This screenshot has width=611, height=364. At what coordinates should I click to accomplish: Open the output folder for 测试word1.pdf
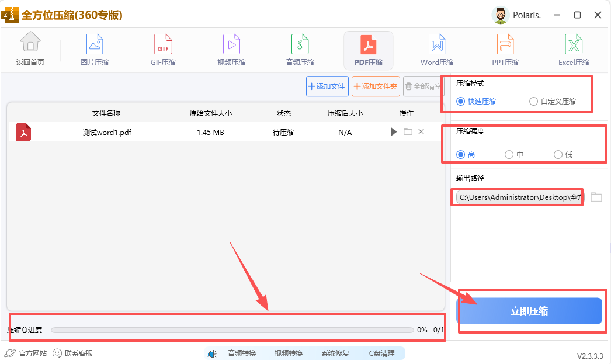pyautogui.click(x=407, y=131)
